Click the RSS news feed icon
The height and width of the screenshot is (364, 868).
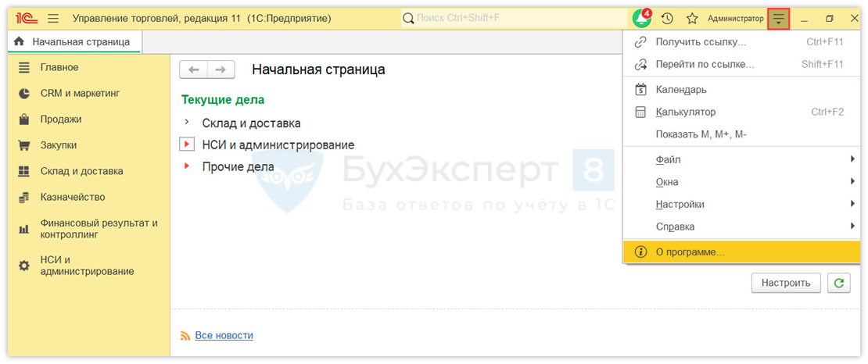pos(185,336)
